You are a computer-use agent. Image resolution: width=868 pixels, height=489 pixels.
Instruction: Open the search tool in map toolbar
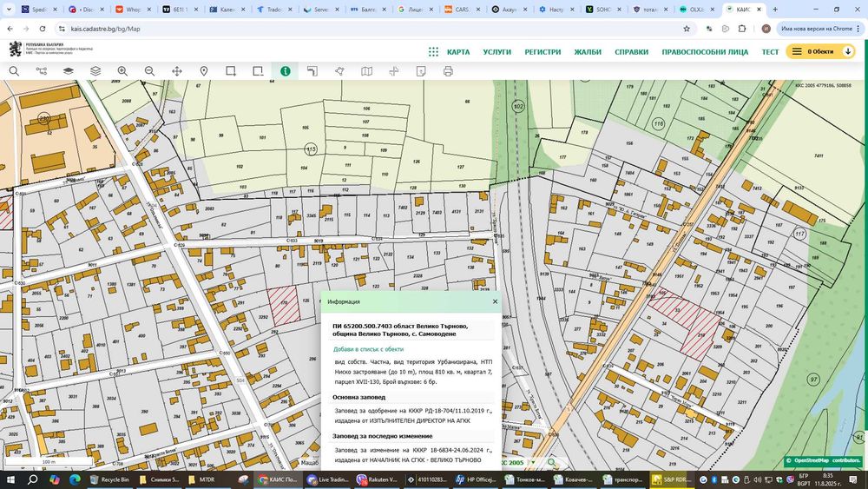14,71
